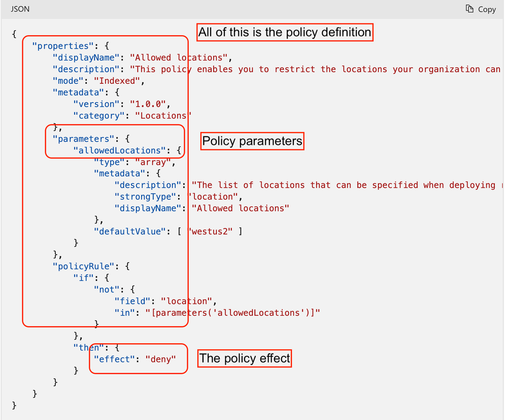Click the "policyRule" key
The width and height of the screenshot is (507, 420).
pos(83,267)
